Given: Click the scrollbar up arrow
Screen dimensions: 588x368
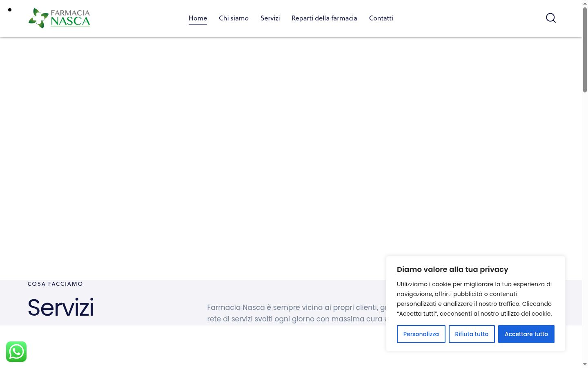Looking at the screenshot, I should (585, 3).
